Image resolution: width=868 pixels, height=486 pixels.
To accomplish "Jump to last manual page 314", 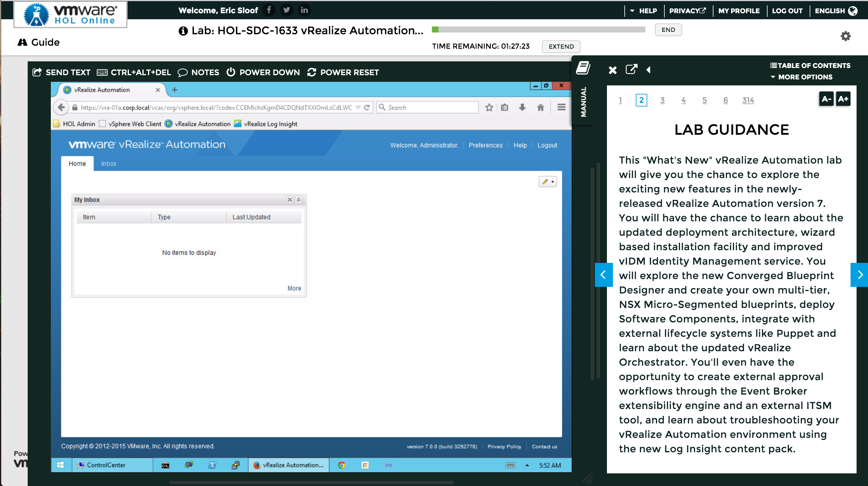I will 748,100.
